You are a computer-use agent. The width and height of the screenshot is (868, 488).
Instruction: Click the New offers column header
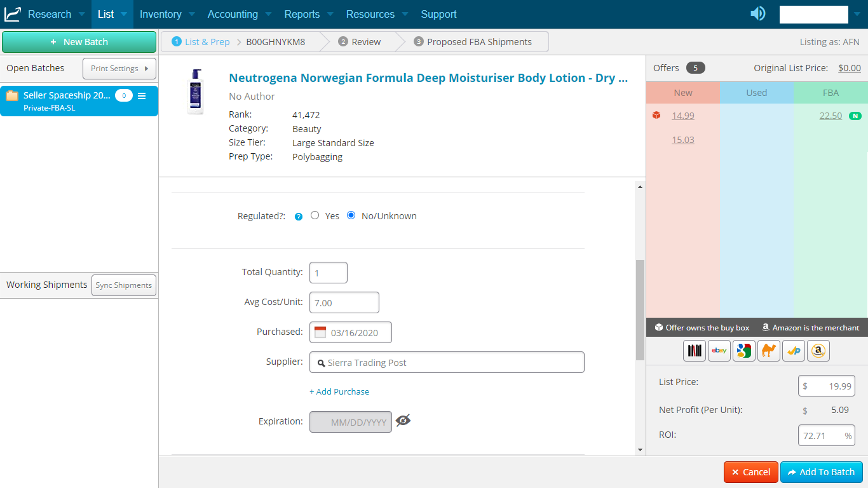[683, 93]
